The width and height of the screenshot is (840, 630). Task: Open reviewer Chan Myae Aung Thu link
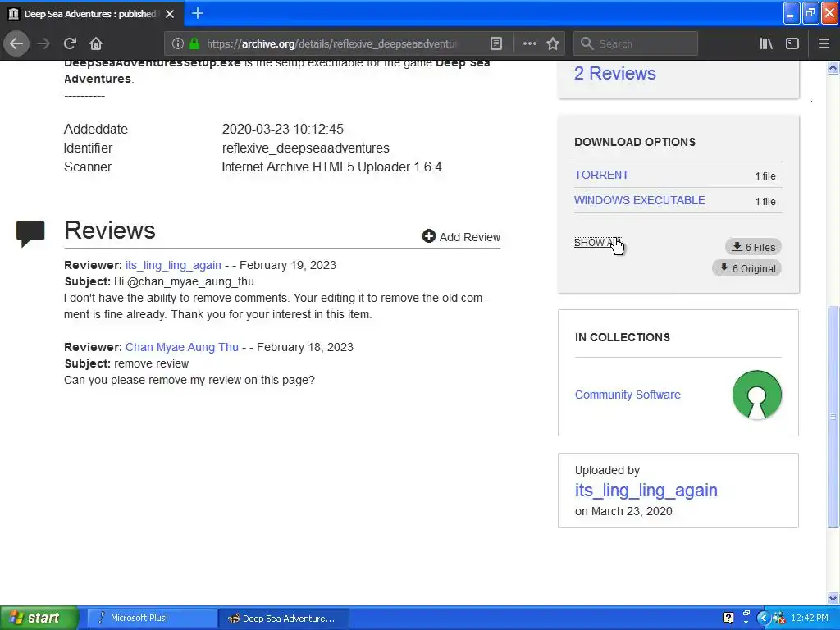(181, 347)
